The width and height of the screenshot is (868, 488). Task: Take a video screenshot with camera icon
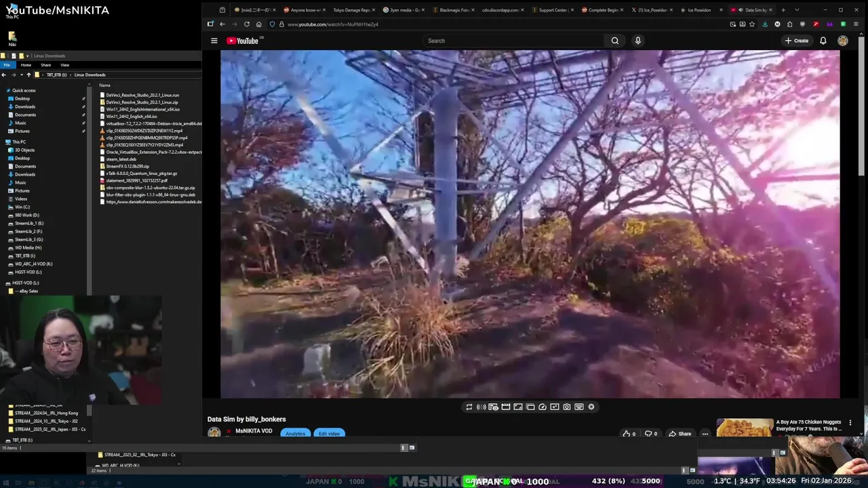pyautogui.click(x=567, y=407)
